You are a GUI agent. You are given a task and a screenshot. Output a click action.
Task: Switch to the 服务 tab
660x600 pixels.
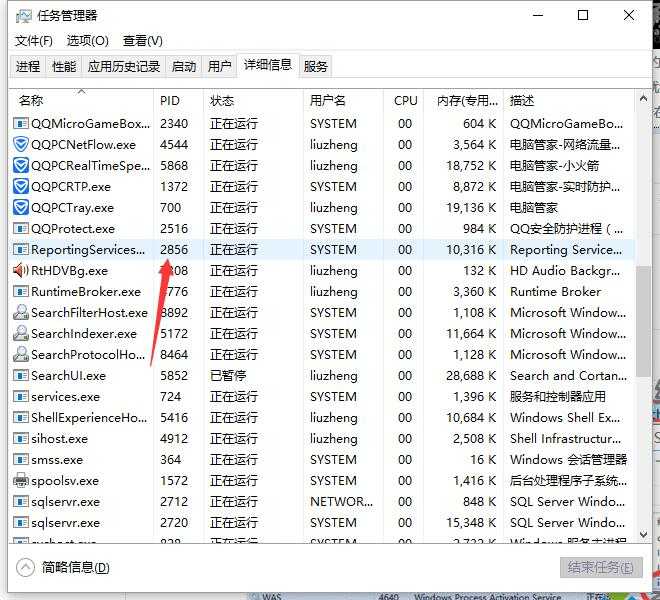pyautogui.click(x=315, y=67)
